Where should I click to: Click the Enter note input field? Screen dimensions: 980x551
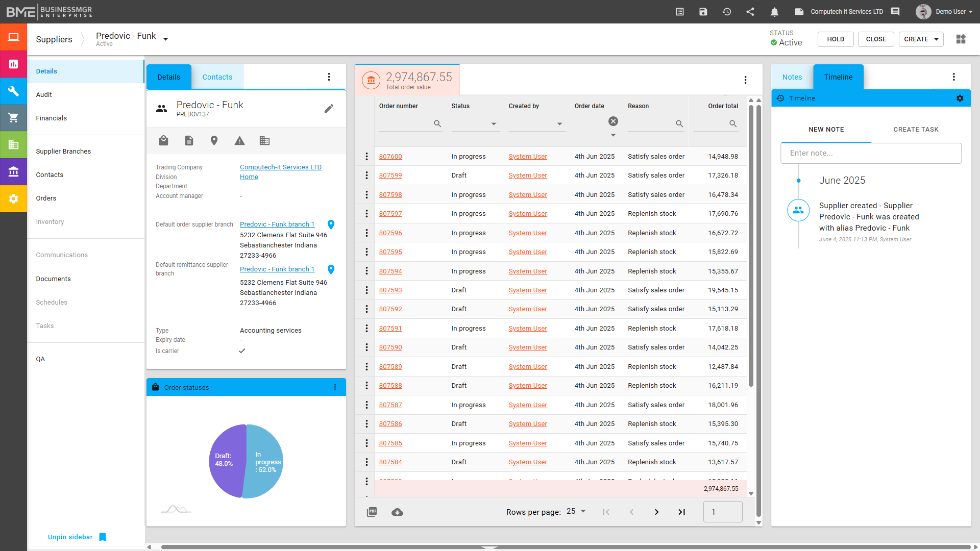click(871, 153)
